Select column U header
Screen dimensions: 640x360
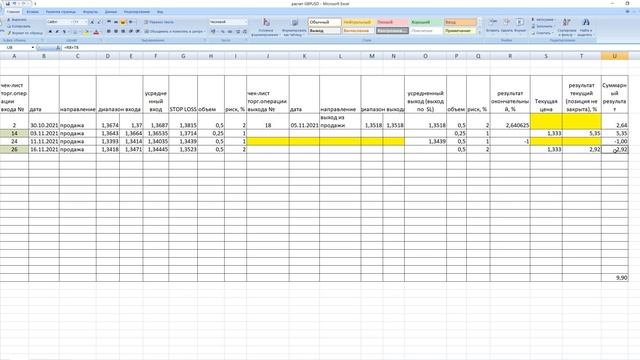[614, 56]
